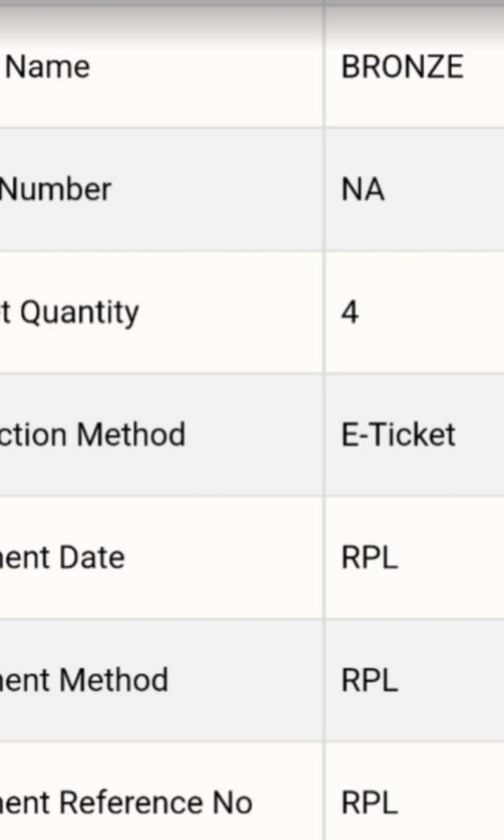The height and width of the screenshot is (840, 504).
Task: Select the Reference No label
Action: [126, 803]
